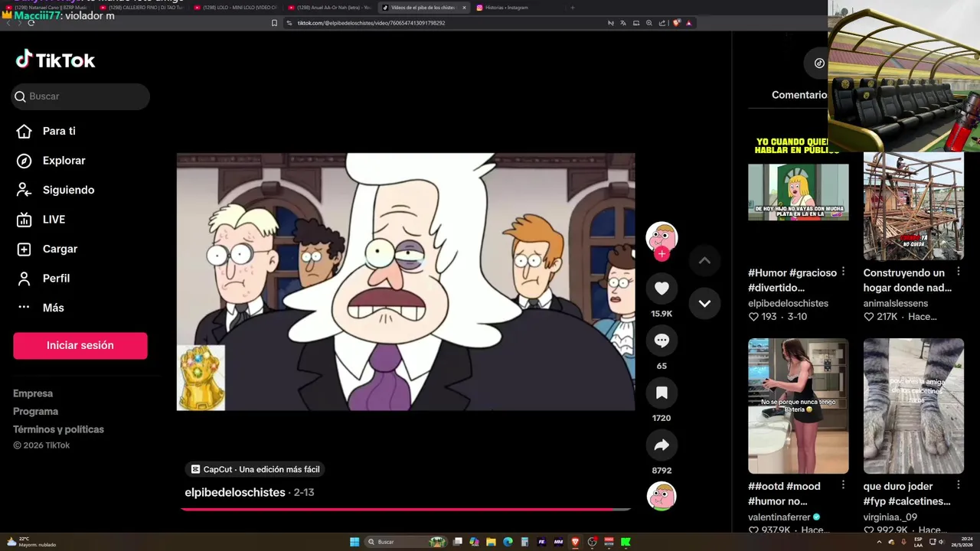Click the Windows taskbar Buscar search box
The image size is (980, 551).
[406, 542]
